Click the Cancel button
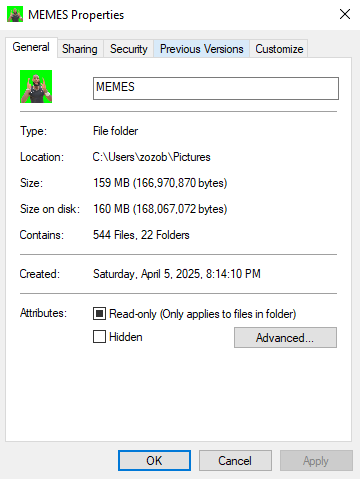Viewport: 360px width, 479px height. [x=235, y=461]
